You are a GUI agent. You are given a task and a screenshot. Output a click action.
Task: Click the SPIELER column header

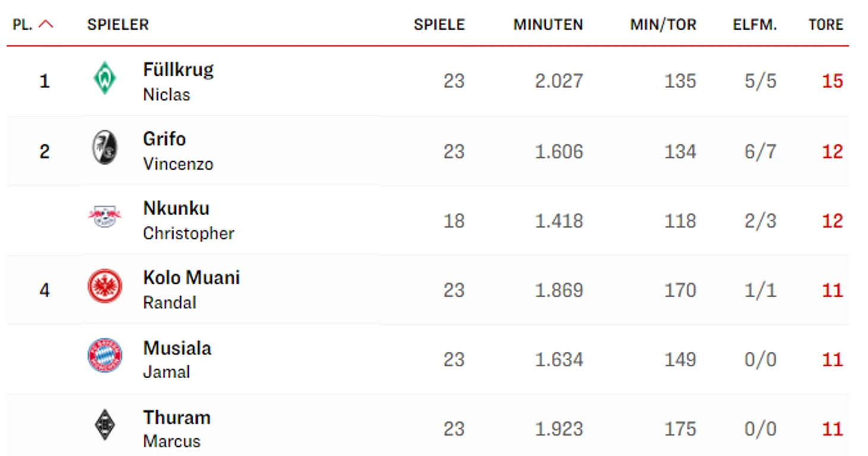[118, 25]
